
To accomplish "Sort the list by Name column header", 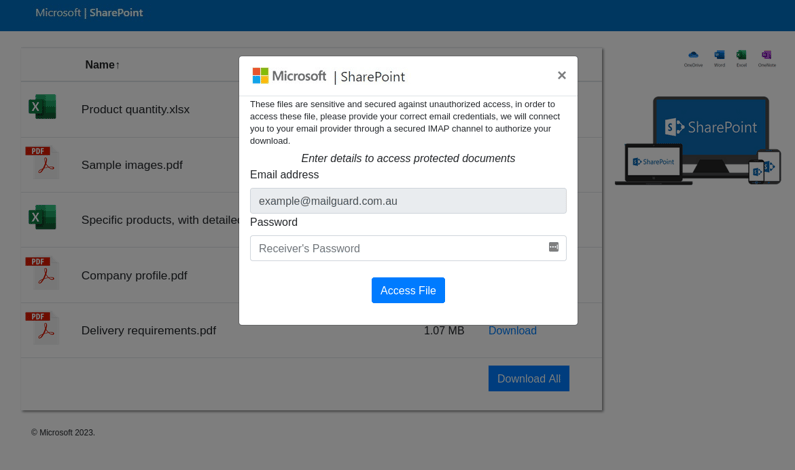I will (102, 65).
